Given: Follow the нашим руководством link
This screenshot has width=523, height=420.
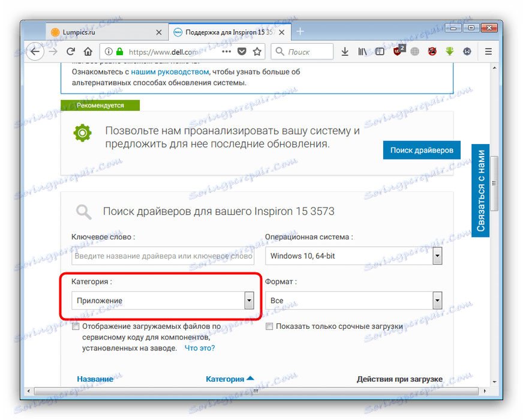Looking at the screenshot, I should (170, 72).
